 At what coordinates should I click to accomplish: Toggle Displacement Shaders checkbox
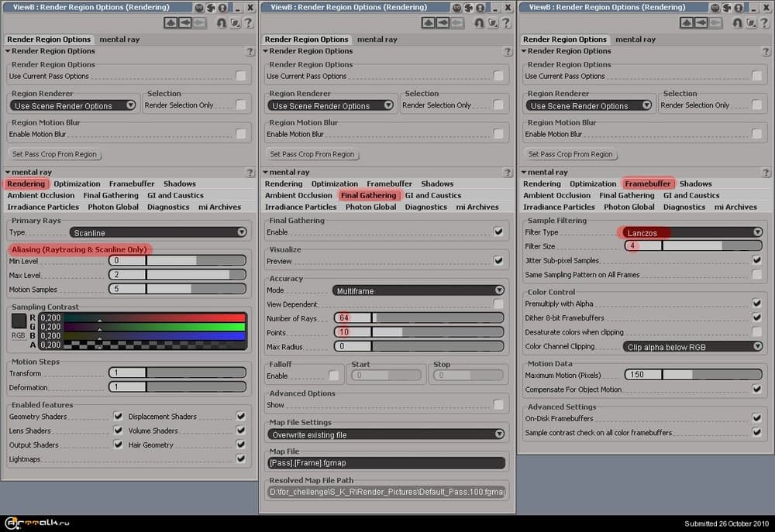[241, 417]
